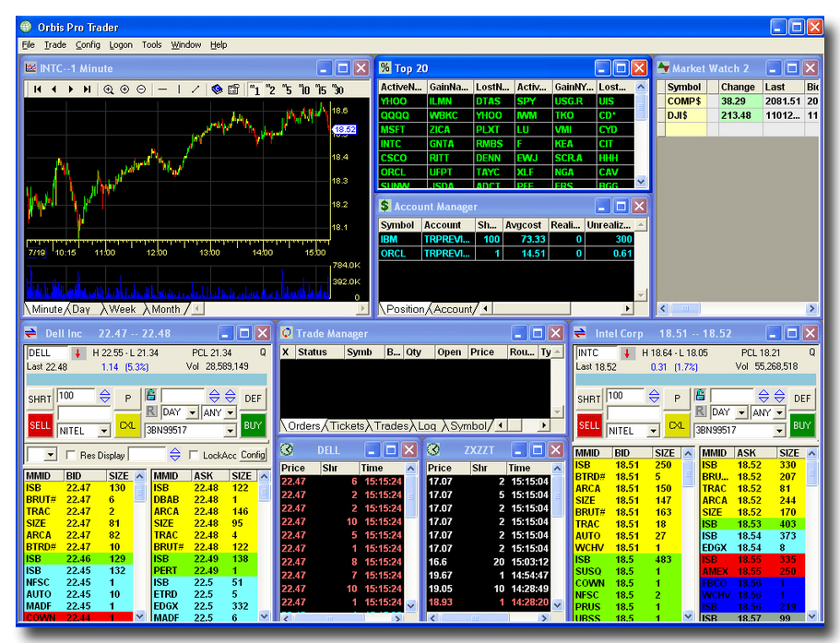Image resolution: width=840 pixels, height=643 pixels.
Task: Open the ANY dropdown in Dell window
Action: coord(231,412)
